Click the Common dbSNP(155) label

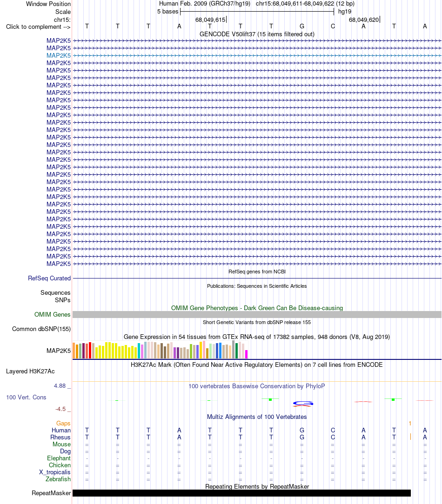[x=41, y=329]
